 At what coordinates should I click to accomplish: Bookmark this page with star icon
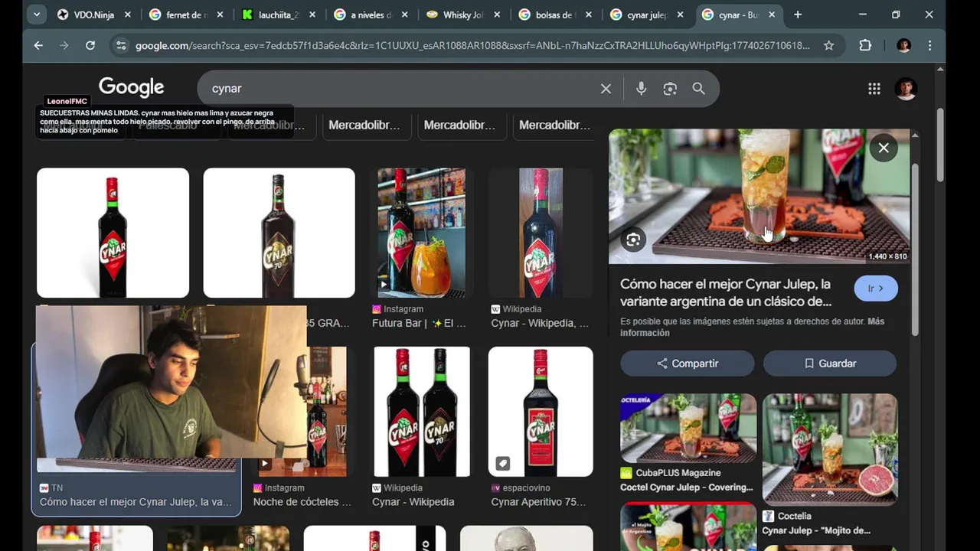[828, 45]
